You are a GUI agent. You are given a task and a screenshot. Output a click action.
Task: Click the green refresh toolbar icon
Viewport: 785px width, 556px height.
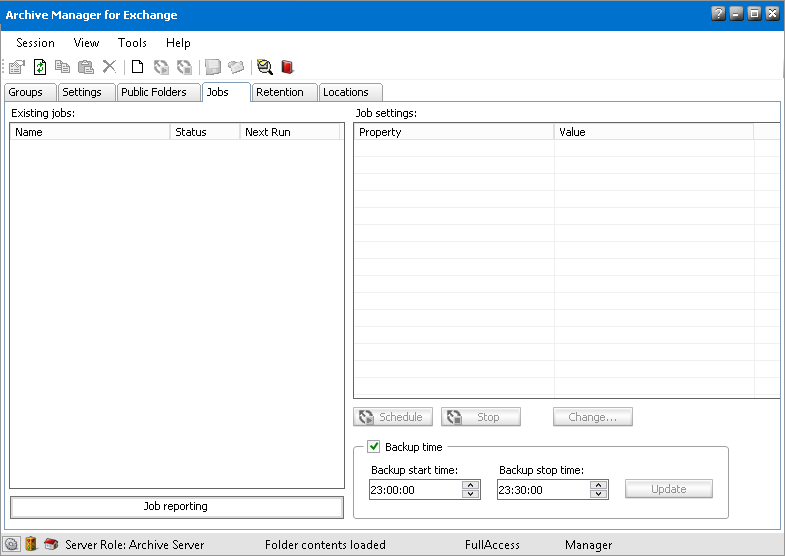pos(40,67)
